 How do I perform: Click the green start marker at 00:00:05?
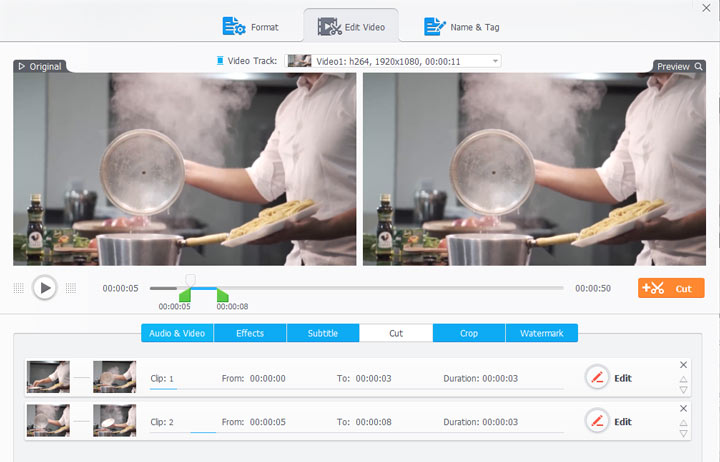click(x=185, y=295)
